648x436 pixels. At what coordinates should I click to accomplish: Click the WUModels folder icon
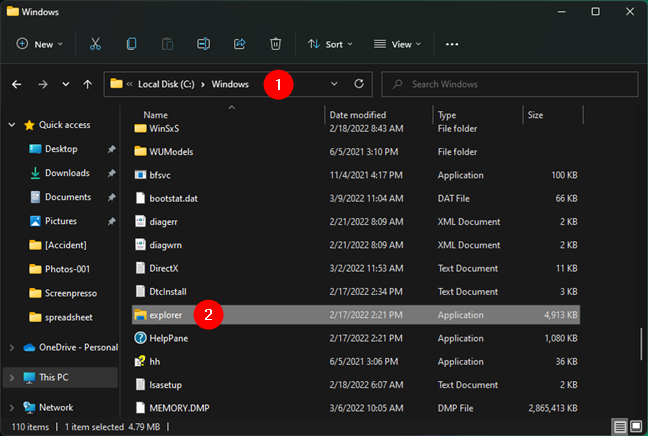(141, 152)
